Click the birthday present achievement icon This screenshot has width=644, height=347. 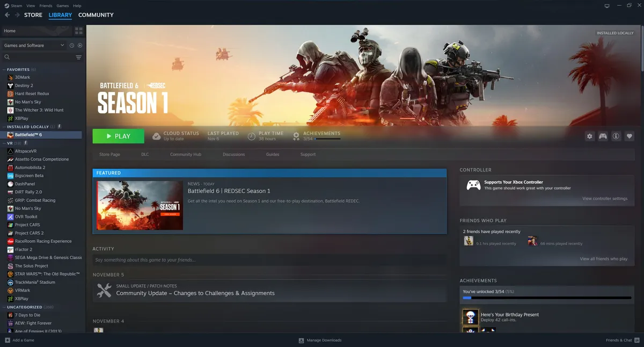(x=471, y=317)
